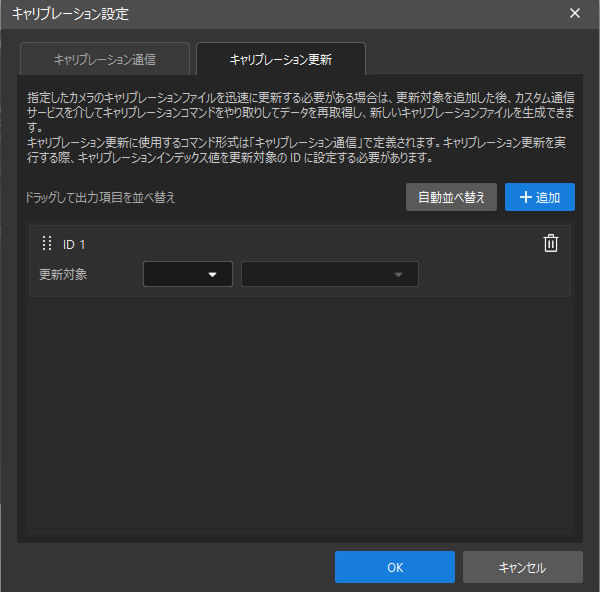Delete the ID 1 entry with trash icon

pos(551,243)
